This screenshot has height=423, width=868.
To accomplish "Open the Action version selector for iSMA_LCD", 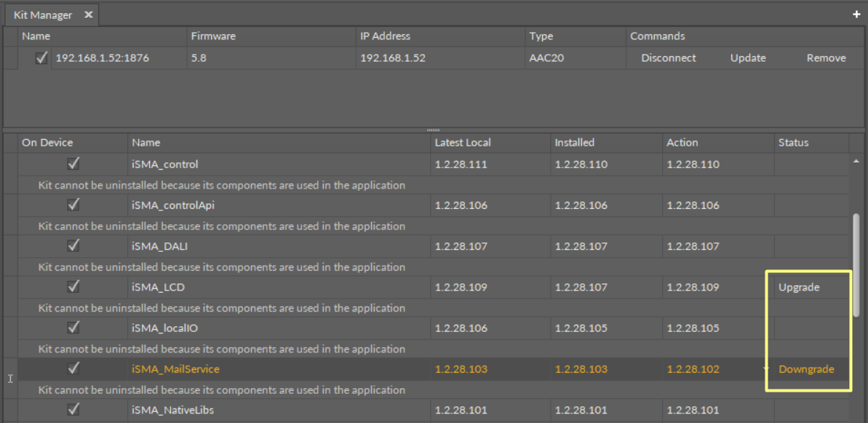I will (717, 287).
